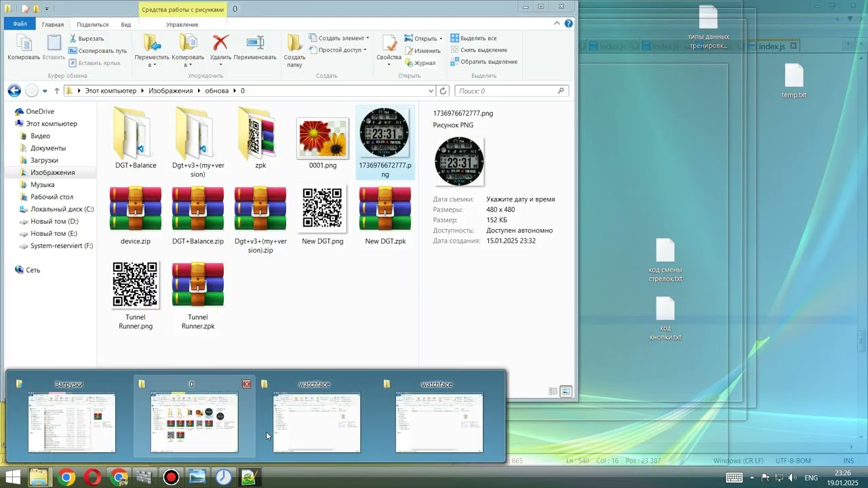Cut the selection with Вырезать
Image resolution: width=868 pixels, height=488 pixels.
(86, 39)
